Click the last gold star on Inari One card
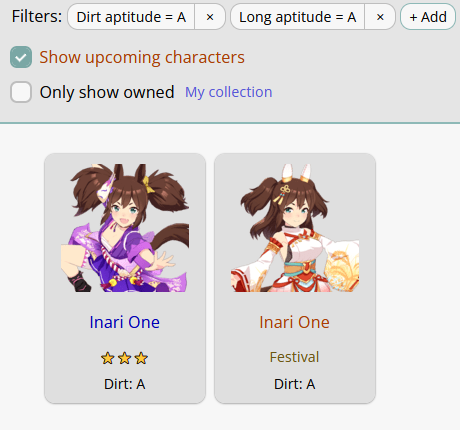The height and width of the screenshot is (430, 460). point(141,358)
